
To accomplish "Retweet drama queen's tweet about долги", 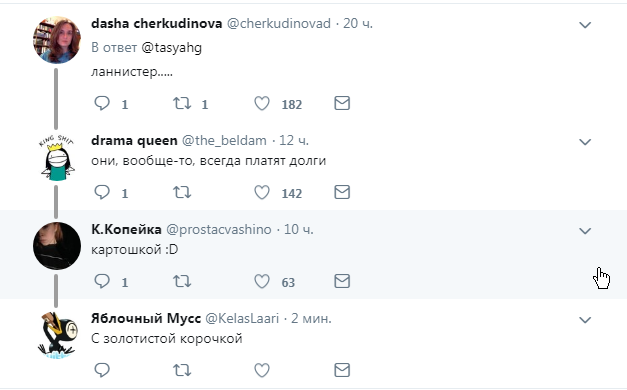I will 182,192.
